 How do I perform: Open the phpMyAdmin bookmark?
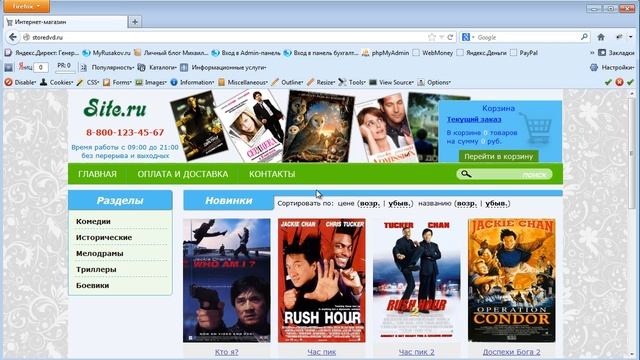(x=386, y=53)
